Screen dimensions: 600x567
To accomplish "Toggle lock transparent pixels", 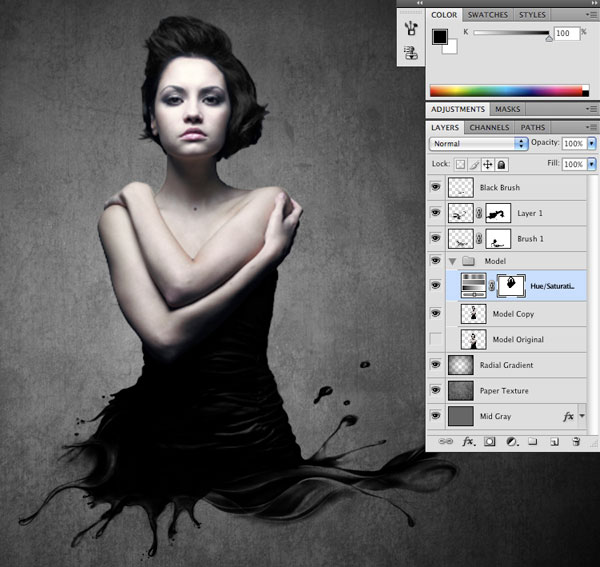I will click(x=460, y=165).
